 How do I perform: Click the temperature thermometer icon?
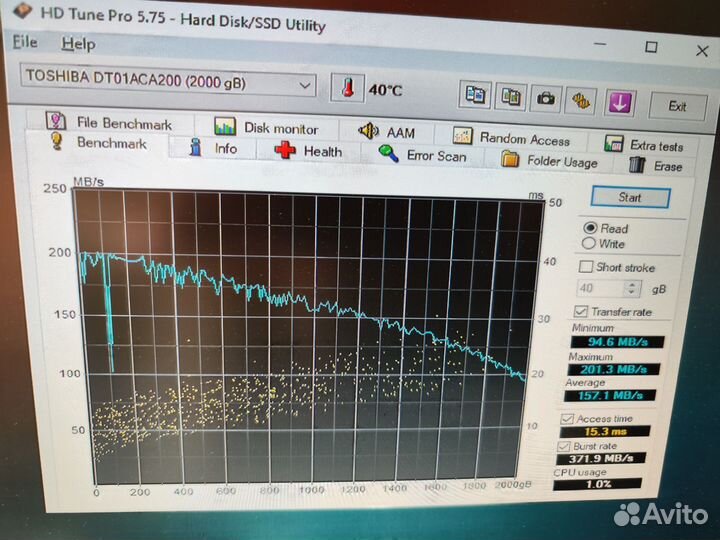(x=348, y=88)
